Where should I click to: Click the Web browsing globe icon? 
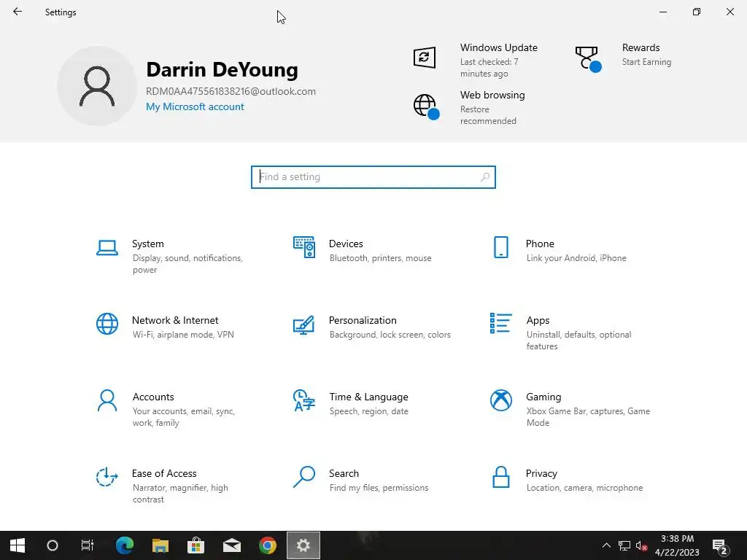[x=426, y=106]
